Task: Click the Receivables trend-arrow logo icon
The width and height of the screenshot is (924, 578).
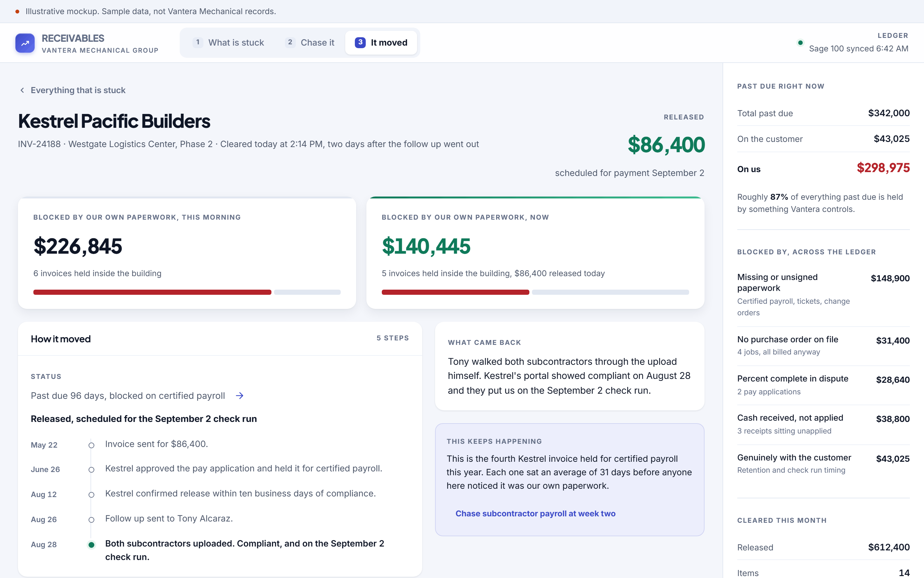Action: point(25,43)
